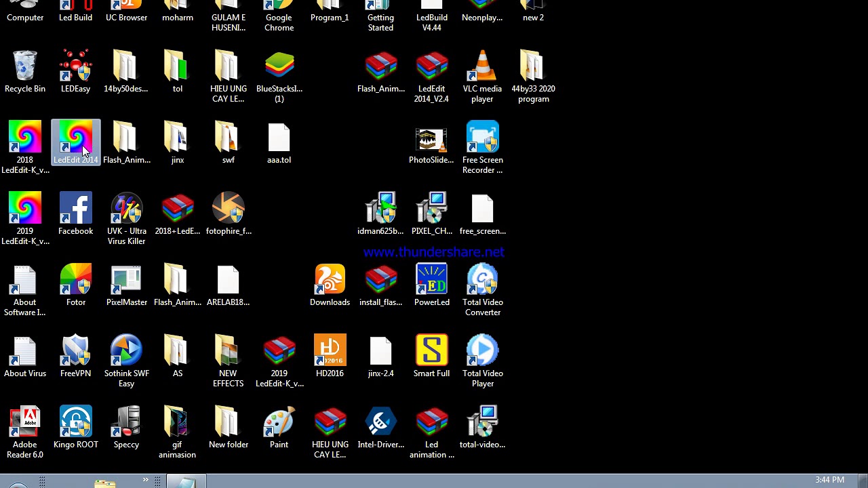Click the 3:44 PM taskbar clock
The image size is (868, 488).
pos(830,480)
